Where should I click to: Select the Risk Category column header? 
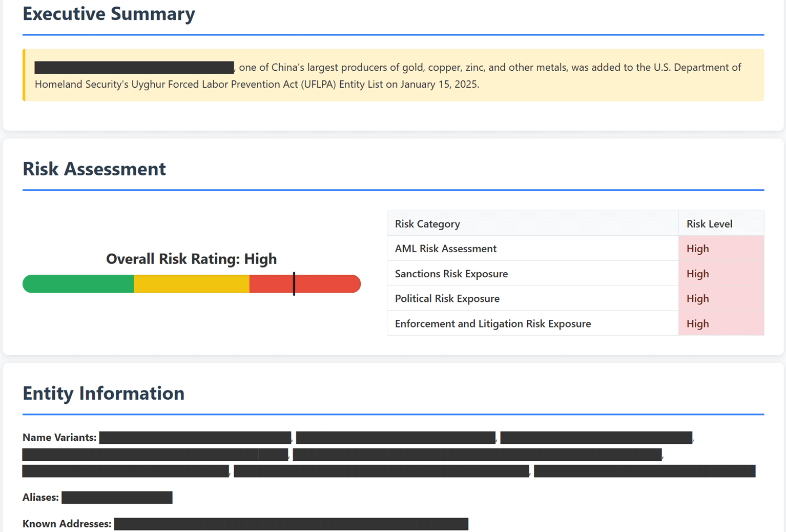[x=427, y=223]
